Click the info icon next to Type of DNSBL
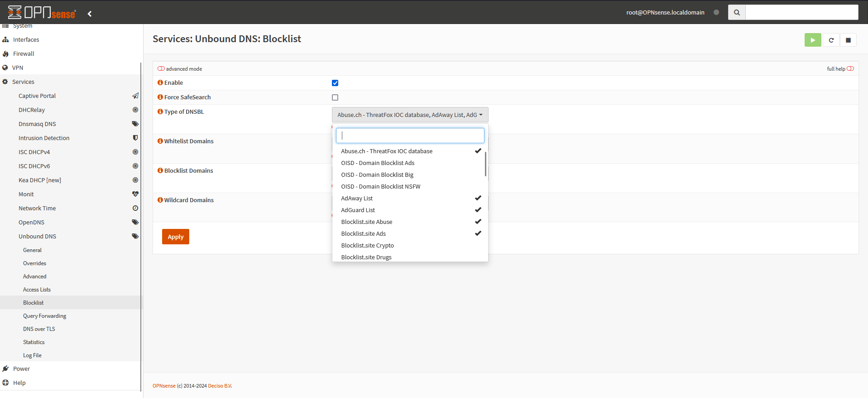 click(x=160, y=112)
